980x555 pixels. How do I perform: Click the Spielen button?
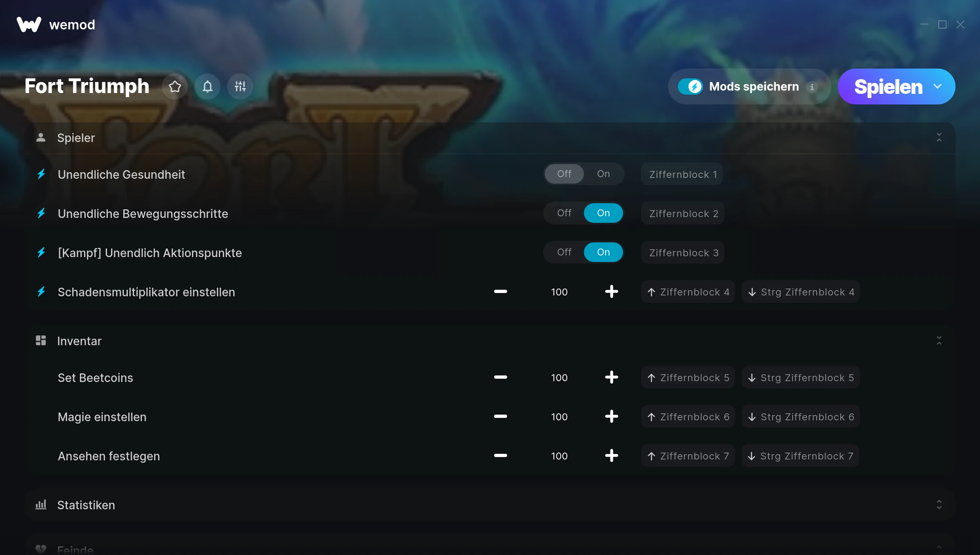click(x=888, y=87)
